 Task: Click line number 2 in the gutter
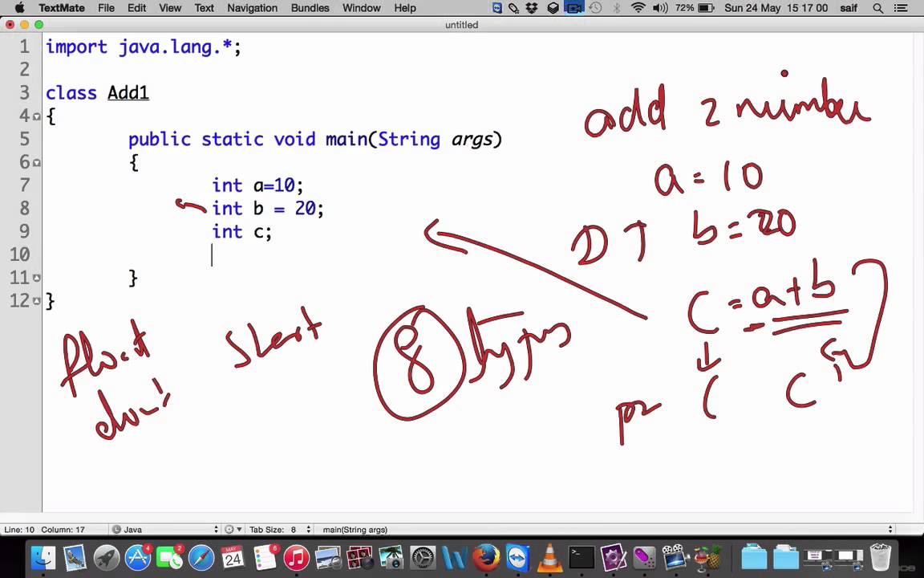[x=24, y=70]
